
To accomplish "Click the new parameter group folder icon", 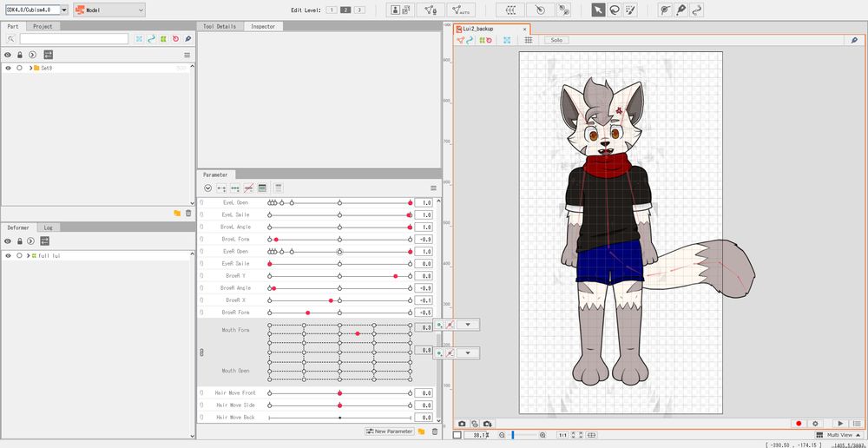I will (x=421, y=432).
